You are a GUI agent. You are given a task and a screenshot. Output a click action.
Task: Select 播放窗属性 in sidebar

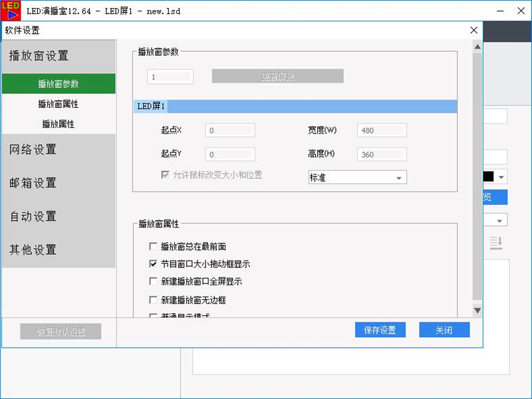[x=59, y=104]
